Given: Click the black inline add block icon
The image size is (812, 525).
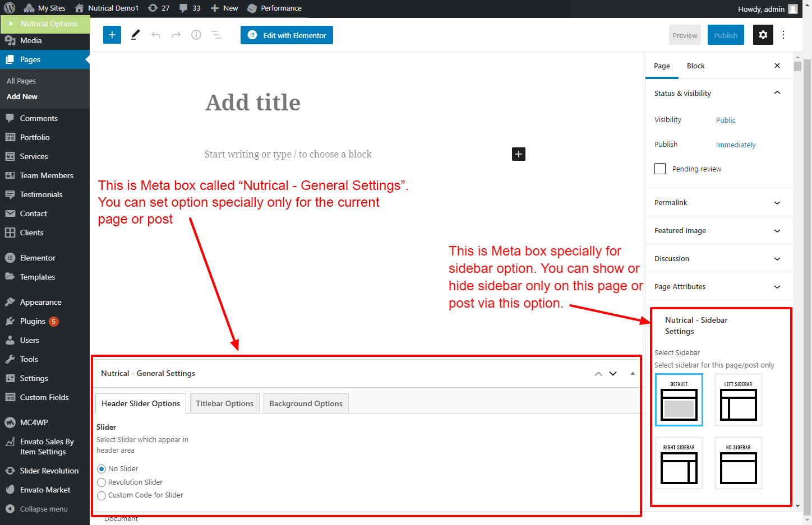Looking at the screenshot, I should click(519, 154).
